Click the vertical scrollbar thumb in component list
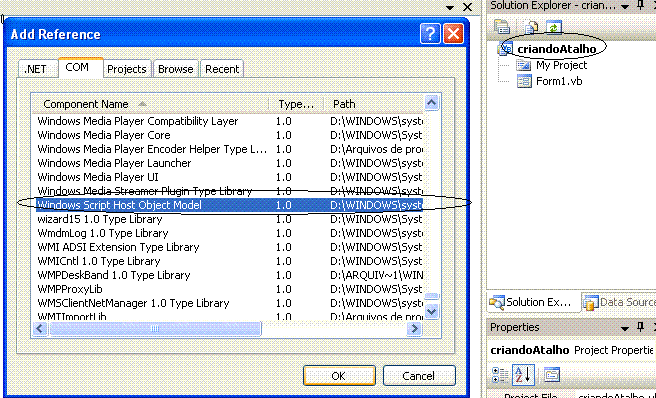Image resolution: width=656 pixels, height=398 pixels. tap(432, 296)
